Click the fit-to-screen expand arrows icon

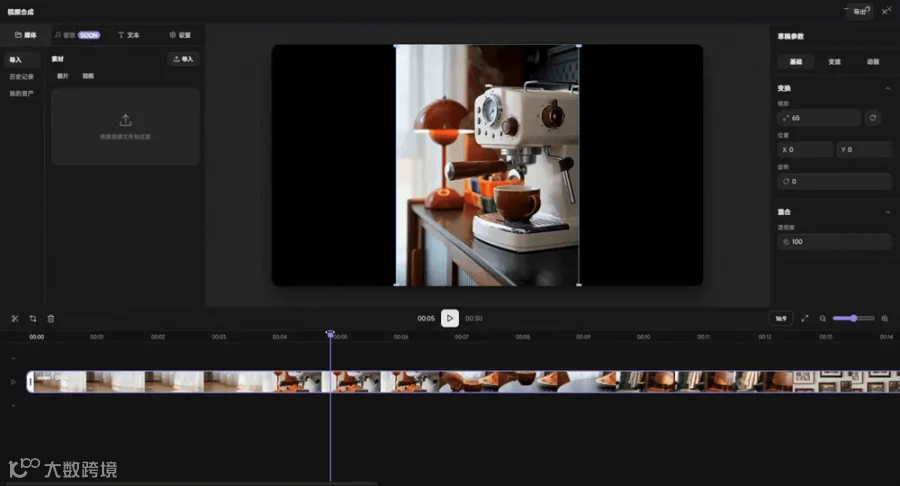click(x=805, y=318)
